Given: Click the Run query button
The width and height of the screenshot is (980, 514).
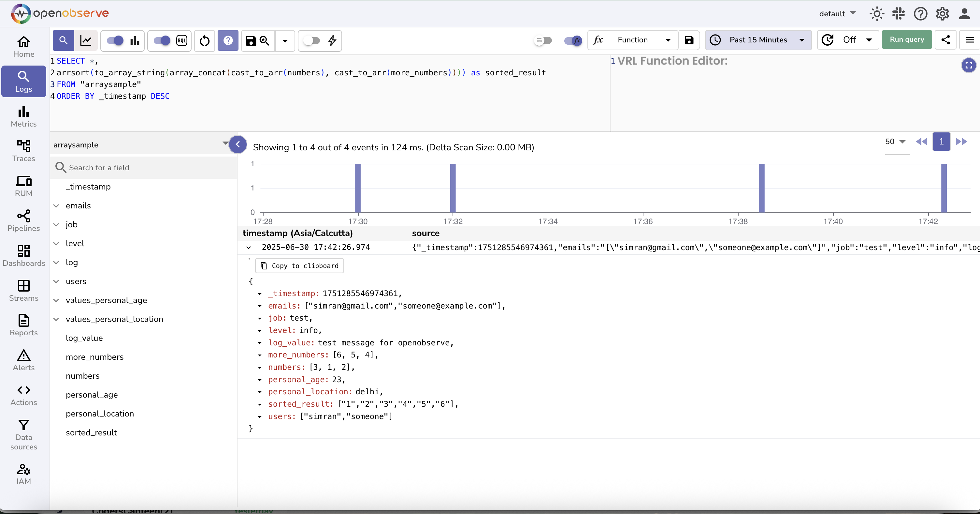Looking at the screenshot, I should [907, 39].
